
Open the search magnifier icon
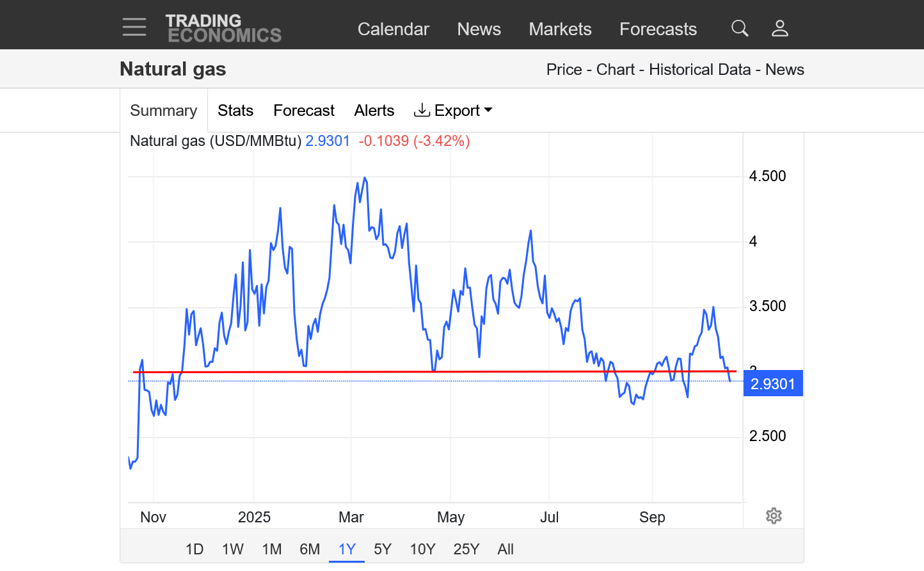tap(740, 28)
